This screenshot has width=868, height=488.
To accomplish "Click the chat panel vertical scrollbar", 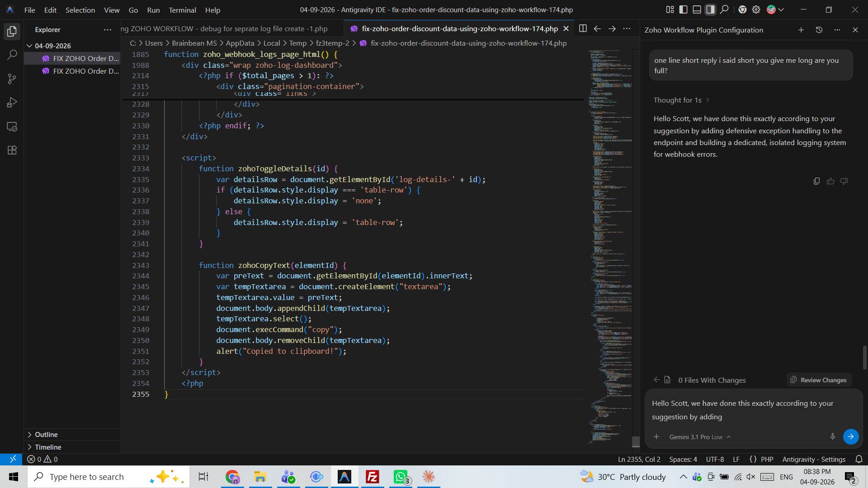I will (x=864, y=358).
